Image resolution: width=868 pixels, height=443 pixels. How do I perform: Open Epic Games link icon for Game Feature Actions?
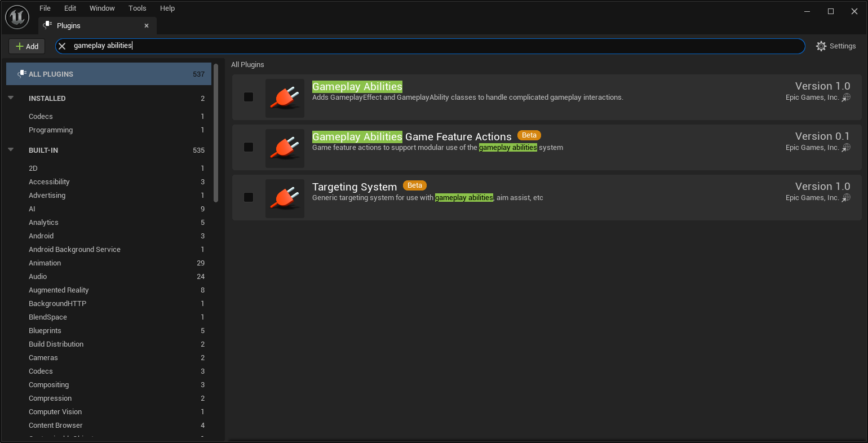[846, 148]
